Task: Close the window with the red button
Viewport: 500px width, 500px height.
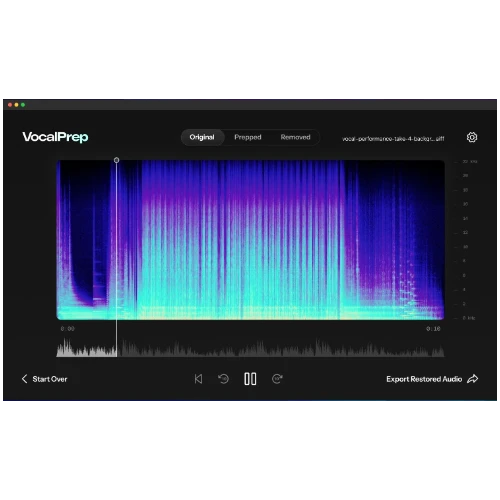Action: click(10, 105)
